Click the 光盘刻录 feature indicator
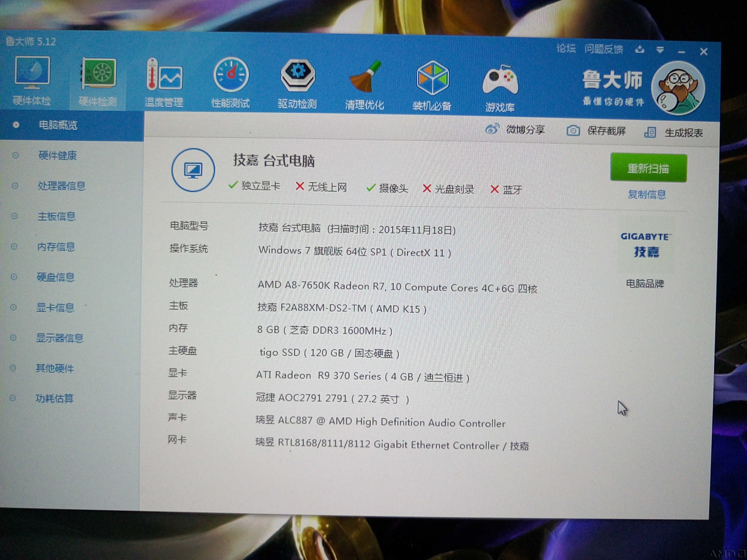Viewport: 747px width, 560px height. [448, 189]
